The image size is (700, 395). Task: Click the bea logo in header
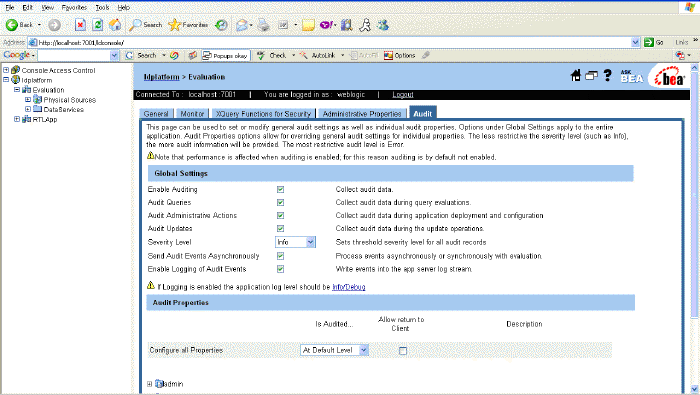[669, 77]
